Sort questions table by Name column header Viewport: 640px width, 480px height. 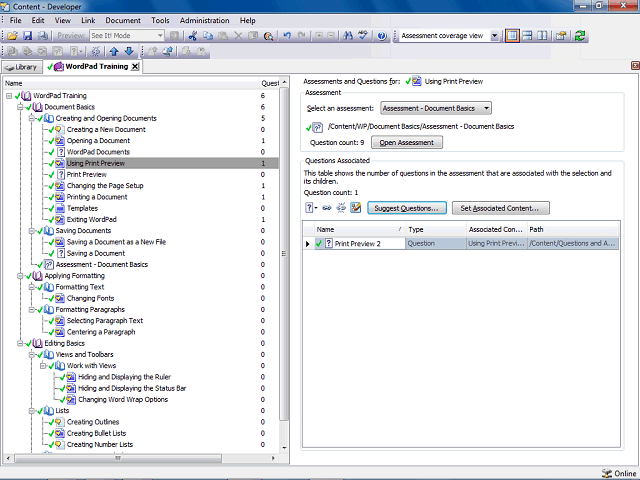point(359,229)
